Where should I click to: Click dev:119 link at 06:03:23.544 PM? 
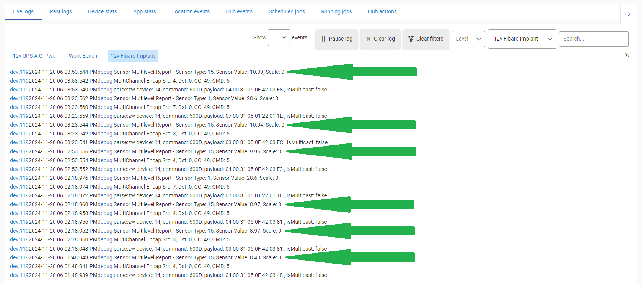[19, 125]
